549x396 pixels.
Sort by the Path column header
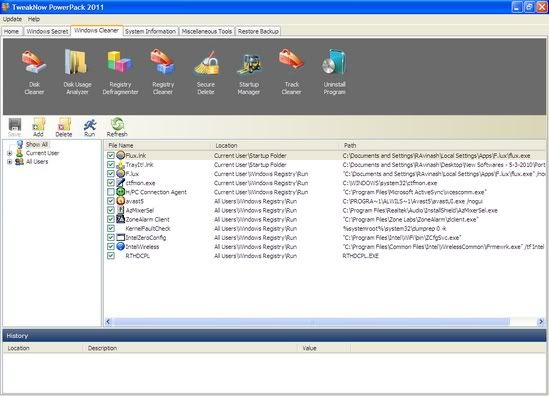click(442, 145)
